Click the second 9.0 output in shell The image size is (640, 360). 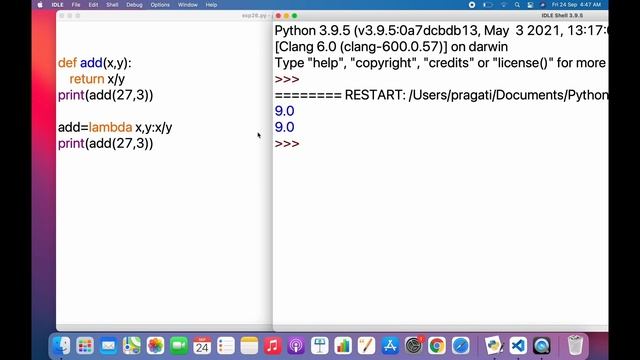click(284, 127)
